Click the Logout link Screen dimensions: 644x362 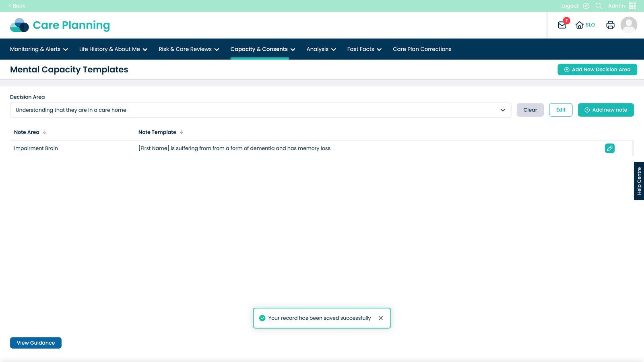[570, 6]
